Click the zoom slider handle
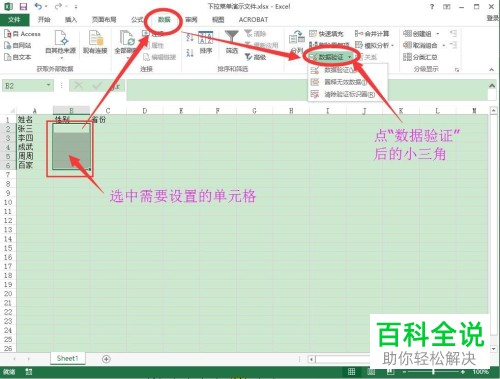This screenshot has height=379, width=500. pos(433,371)
